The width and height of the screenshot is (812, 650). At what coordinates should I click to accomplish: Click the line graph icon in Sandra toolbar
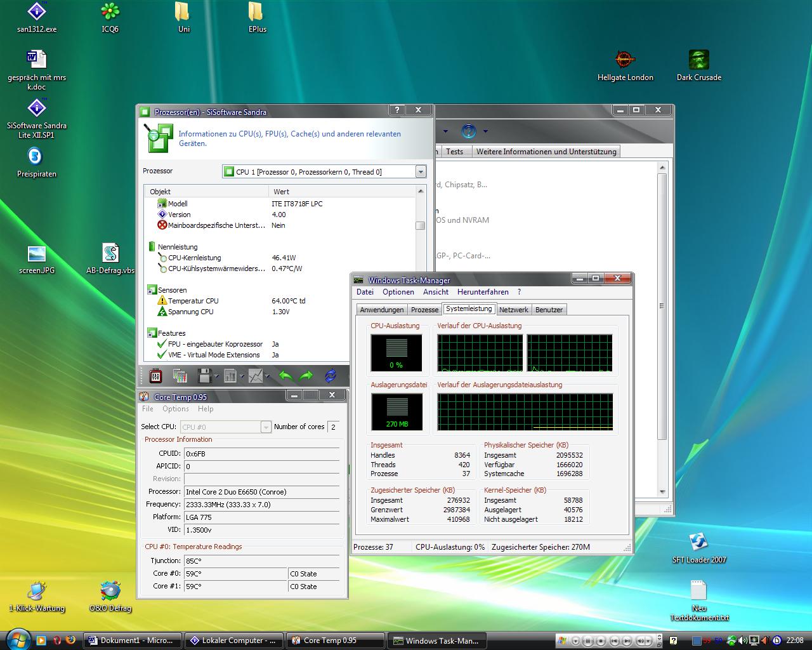click(x=255, y=376)
